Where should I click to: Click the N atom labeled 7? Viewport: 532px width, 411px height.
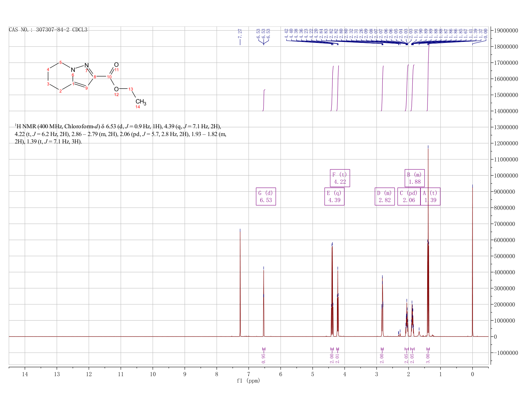coord(86,65)
